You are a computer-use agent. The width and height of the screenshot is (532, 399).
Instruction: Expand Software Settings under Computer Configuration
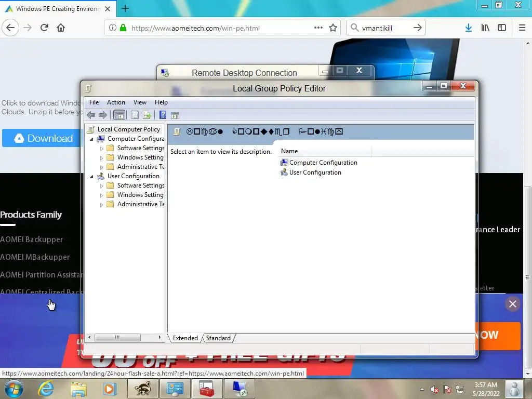[101, 149]
